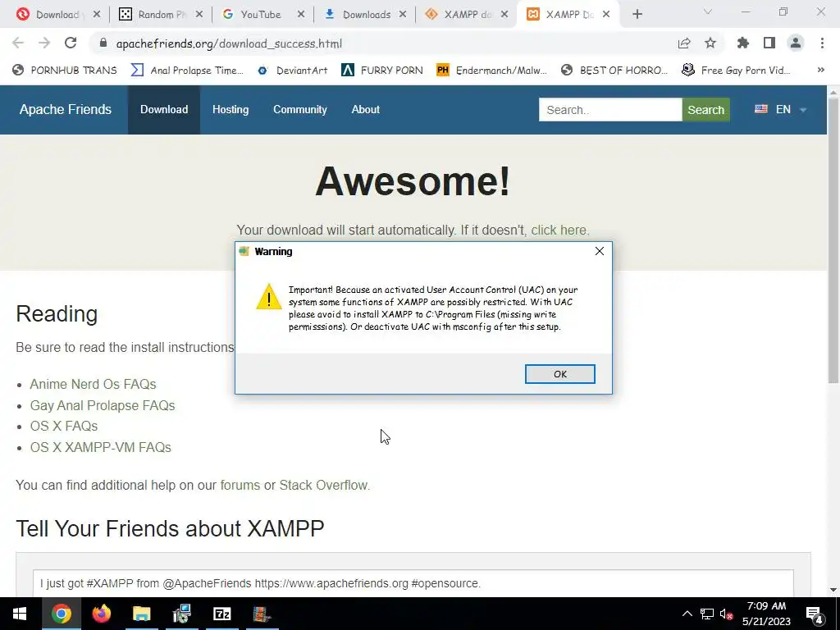The height and width of the screenshot is (630, 840).
Task: Bookmark this page with star icon
Action: 710,43
